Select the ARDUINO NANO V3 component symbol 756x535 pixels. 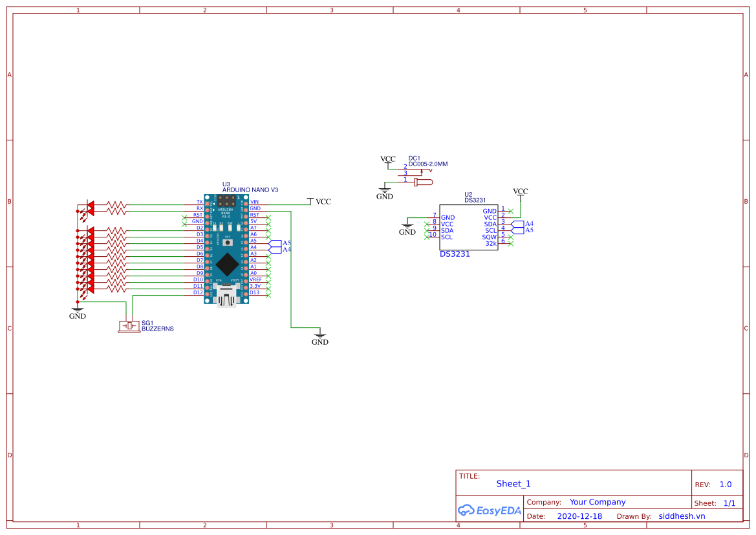226,246
